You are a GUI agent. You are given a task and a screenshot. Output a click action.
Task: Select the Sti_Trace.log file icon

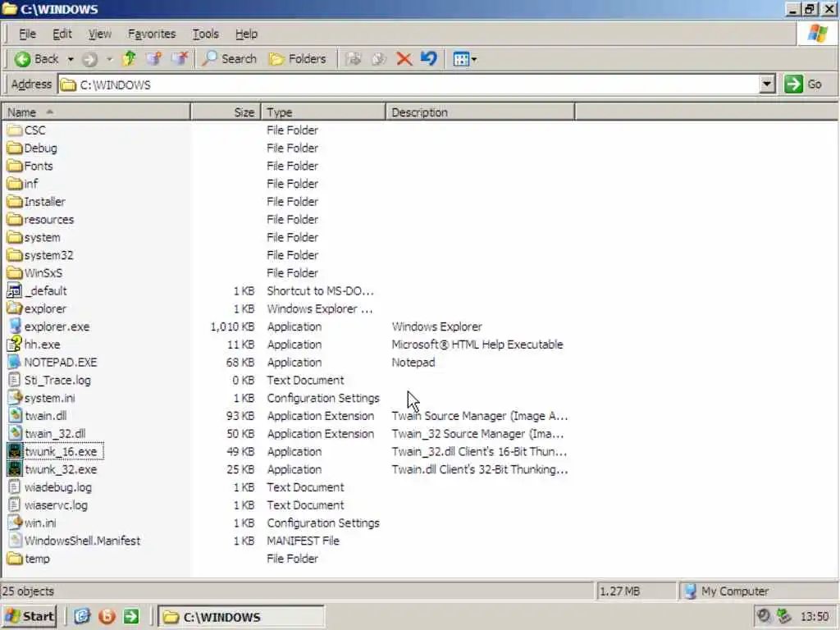click(x=15, y=380)
